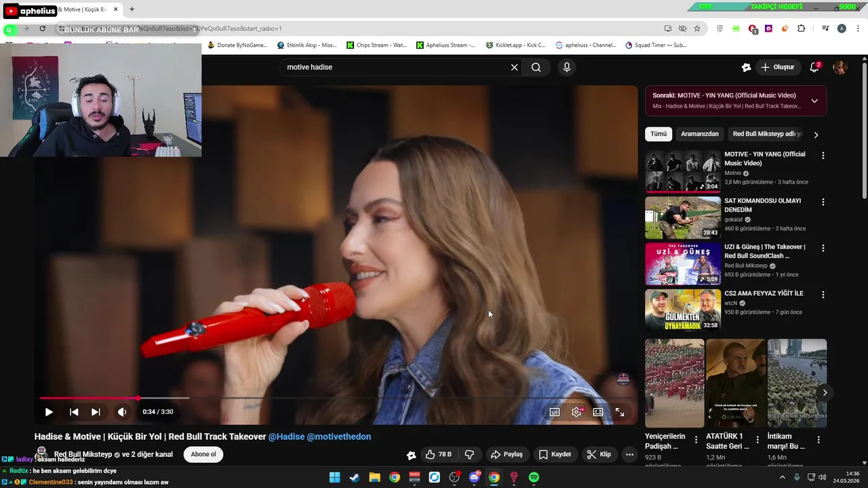Open İntikam marşı short thumbnail
868x488 pixels.
pyautogui.click(x=797, y=383)
